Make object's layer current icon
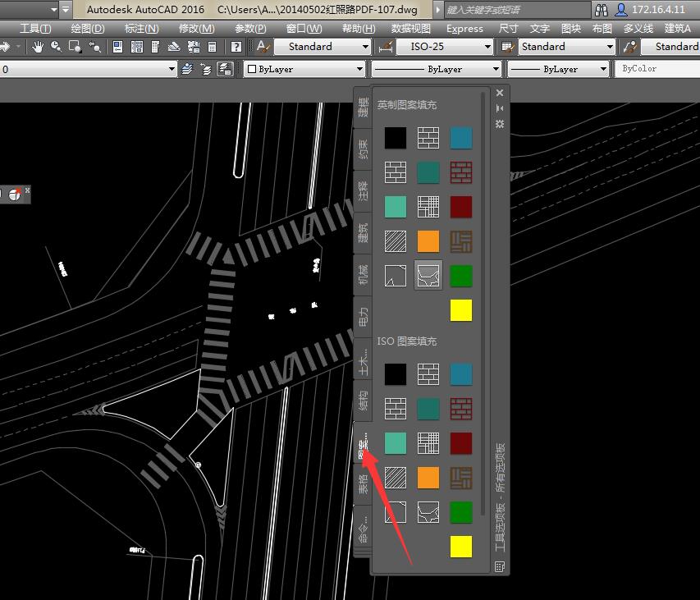700x600 pixels. 187,69
